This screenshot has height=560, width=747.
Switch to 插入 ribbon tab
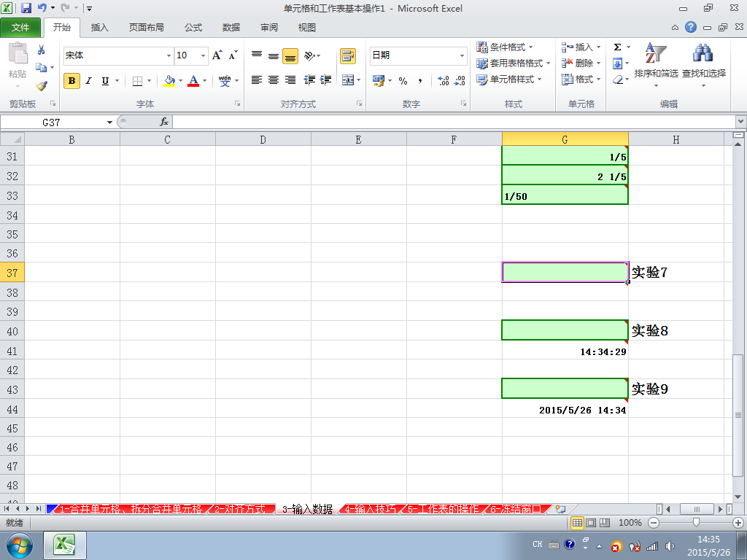click(x=99, y=28)
